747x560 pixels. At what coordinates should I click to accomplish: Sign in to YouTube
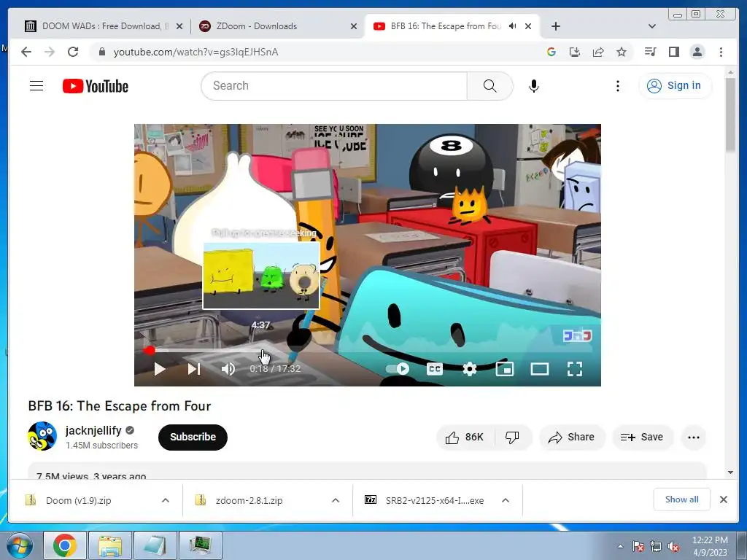[x=675, y=86]
